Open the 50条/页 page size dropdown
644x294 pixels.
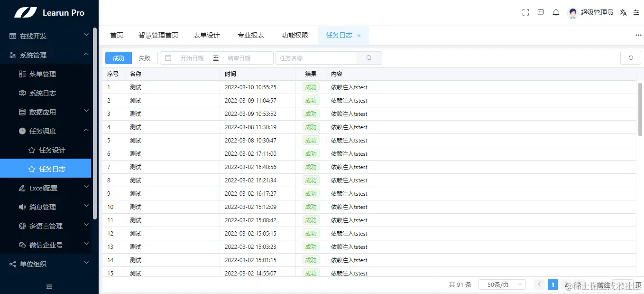502,284
